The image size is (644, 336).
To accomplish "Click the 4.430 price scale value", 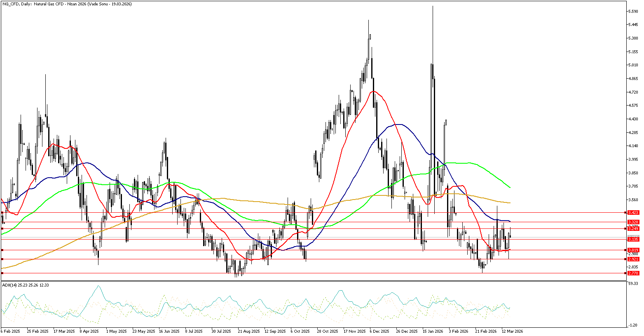I will 633,119.
